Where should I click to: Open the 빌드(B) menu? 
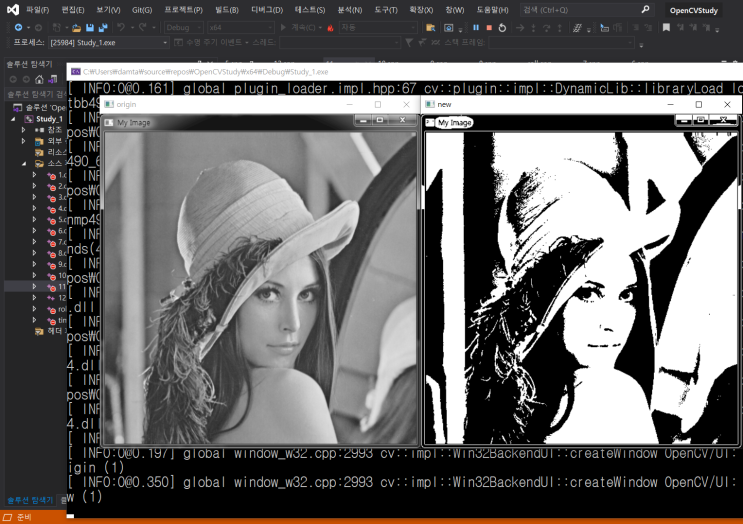tap(227, 10)
